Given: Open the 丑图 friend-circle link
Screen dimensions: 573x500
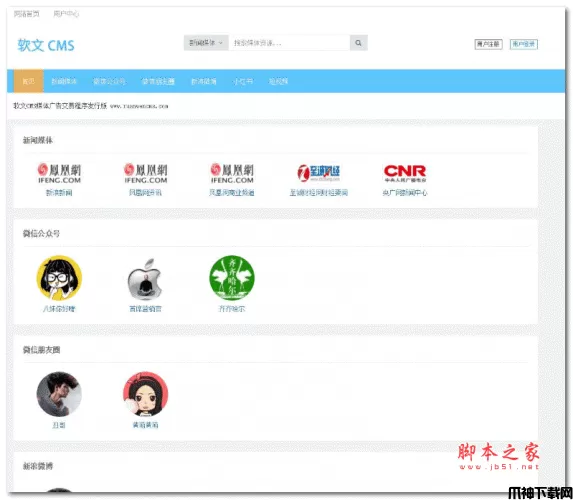Looking at the screenshot, I should tap(59, 425).
